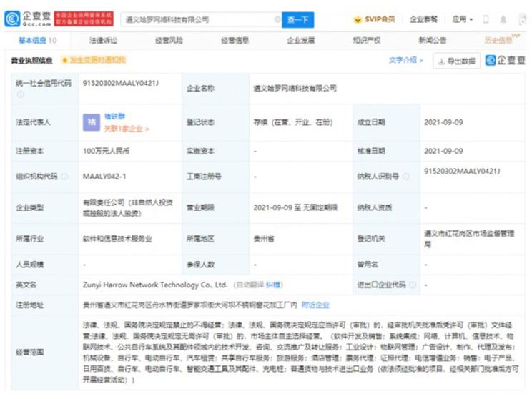
Task: Click the 纠错 link beside English name
Action: [273, 285]
